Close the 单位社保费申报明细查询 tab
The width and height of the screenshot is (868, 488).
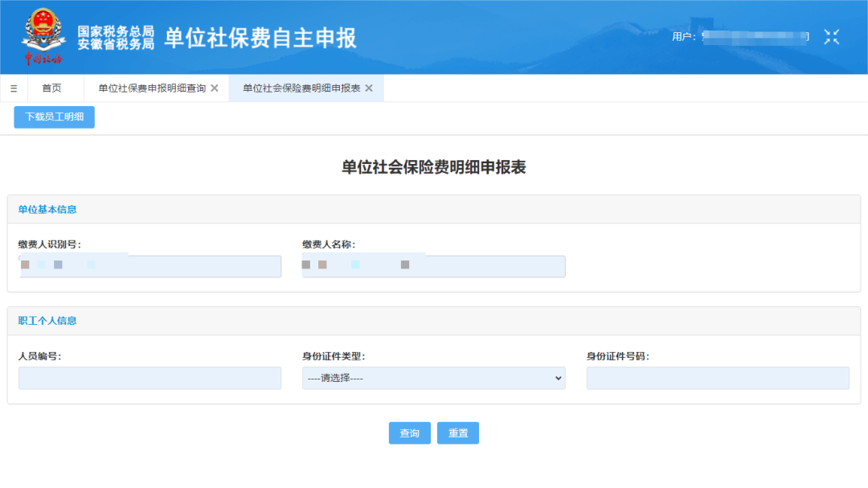[x=215, y=88]
